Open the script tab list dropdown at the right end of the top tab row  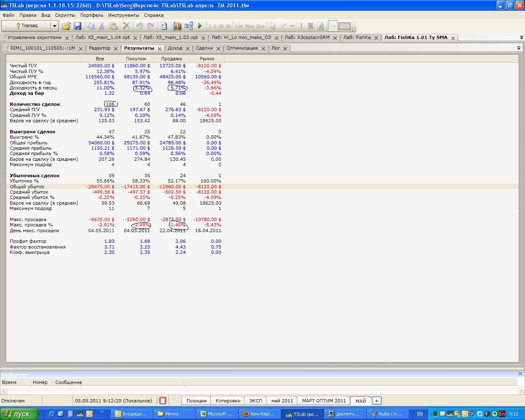click(x=521, y=37)
